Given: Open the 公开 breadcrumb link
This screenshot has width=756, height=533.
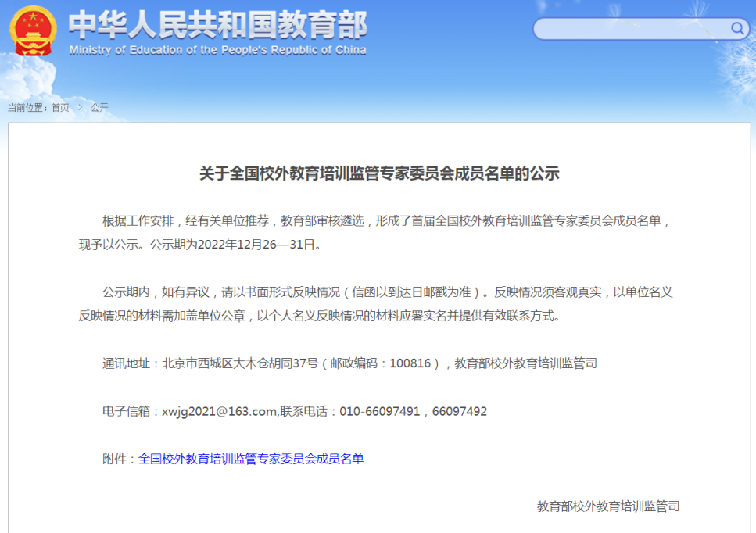Looking at the screenshot, I should click(x=99, y=108).
